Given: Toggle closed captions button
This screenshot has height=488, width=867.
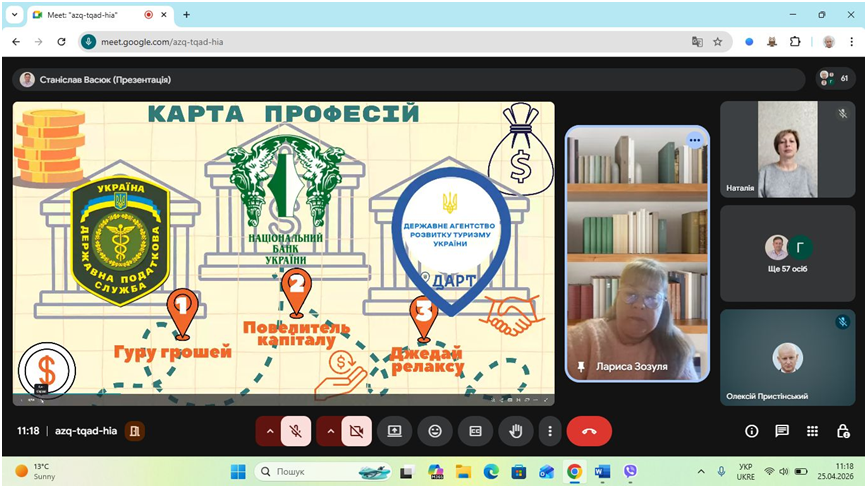Looking at the screenshot, I should 476,431.
